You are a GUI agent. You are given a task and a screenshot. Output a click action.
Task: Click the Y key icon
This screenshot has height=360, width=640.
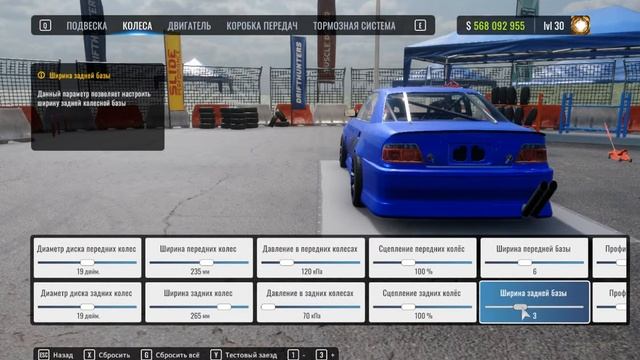click(x=216, y=355)
